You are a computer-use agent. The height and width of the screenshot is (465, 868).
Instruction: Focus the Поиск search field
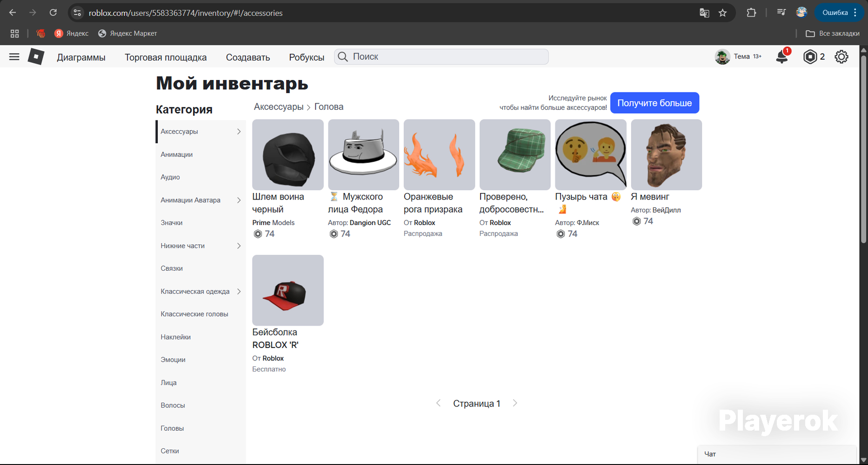pyautogui.click(x=441, y=57)
